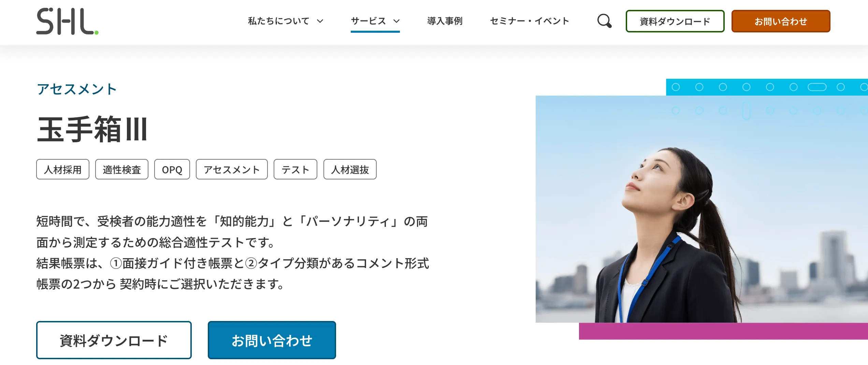Click the large white 資料ダウンロード button
Image resolution: width=868 pixels, height=365 pixels.
pyautogui.click(x=114, y=340)
